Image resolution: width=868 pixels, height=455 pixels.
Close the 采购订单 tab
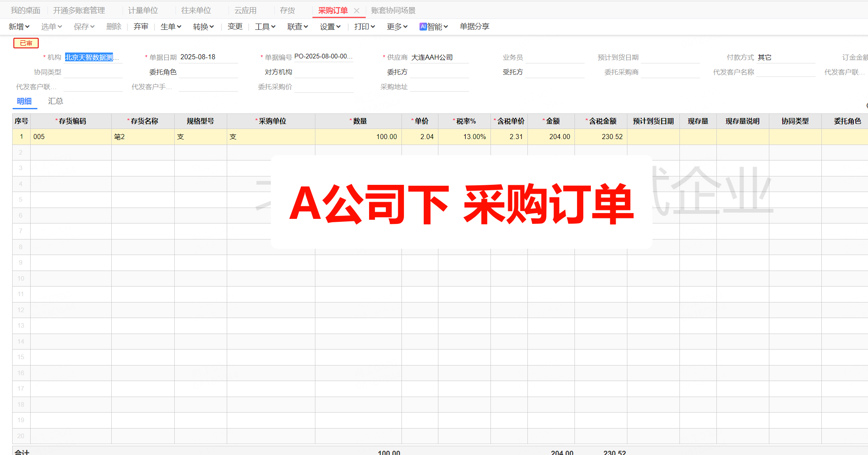[x=357, y=11]
